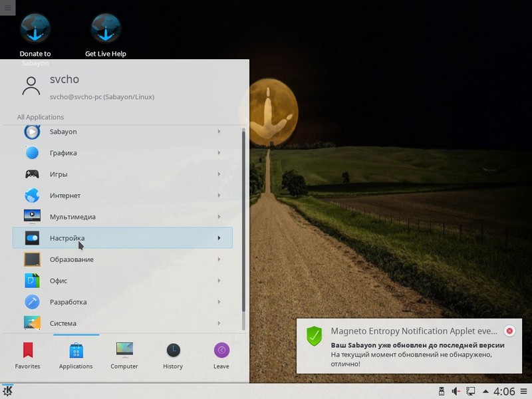This screenshot has width=532, height=399.
Task: Switch to the Computer tab
Action: pyautogui.click(x=124, y=355)
